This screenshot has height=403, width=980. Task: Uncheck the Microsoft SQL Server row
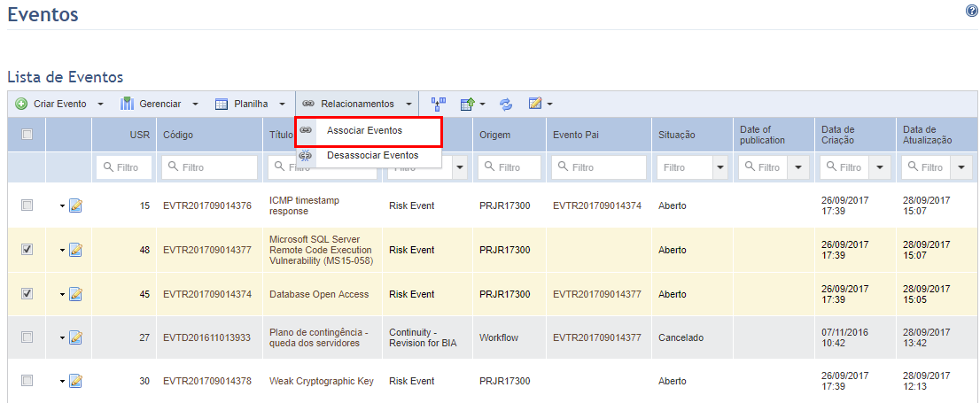[27, 249]
